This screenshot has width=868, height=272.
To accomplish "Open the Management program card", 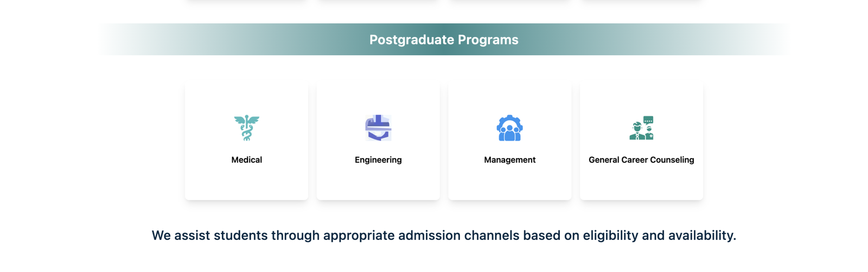I will [510, 141].
